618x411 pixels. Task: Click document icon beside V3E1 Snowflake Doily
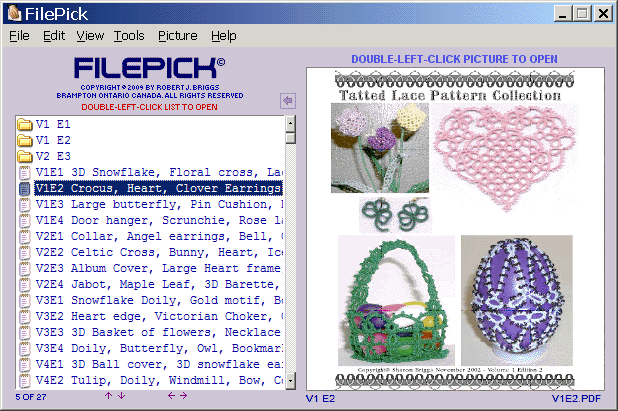click(x=24, y=301)
